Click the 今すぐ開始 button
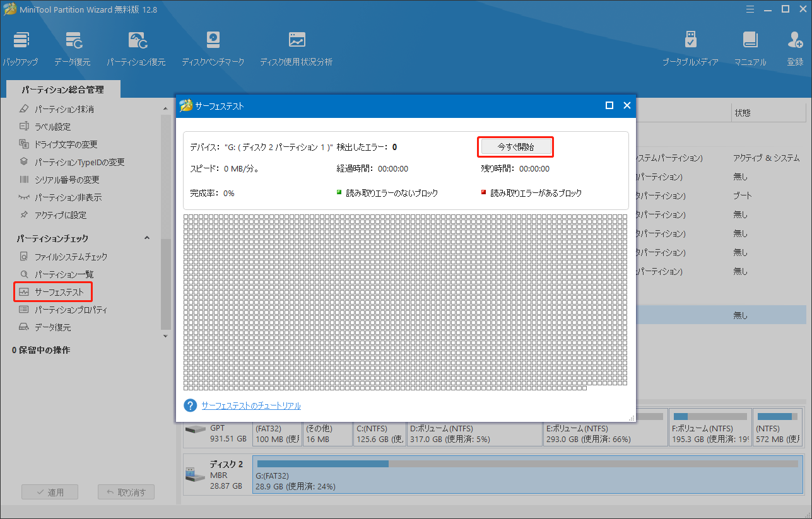This screenshot has width=812, height=519. click(x=515, y=147)
